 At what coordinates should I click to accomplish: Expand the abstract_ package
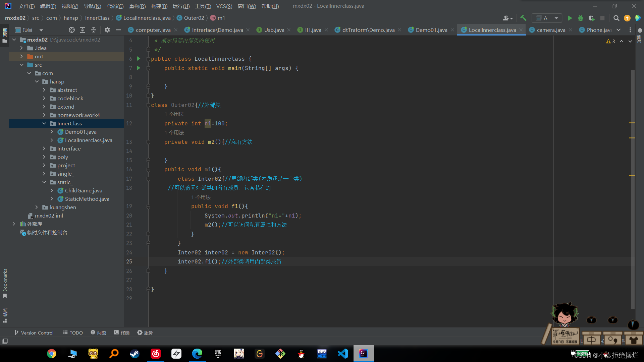click(44, 90)
